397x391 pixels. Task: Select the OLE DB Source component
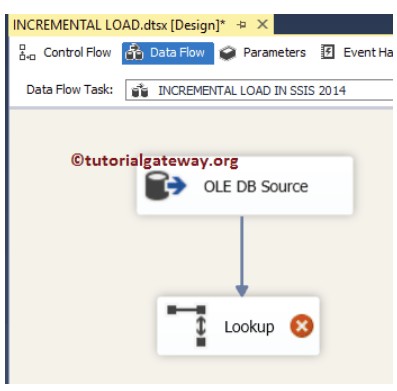point(245,186)
